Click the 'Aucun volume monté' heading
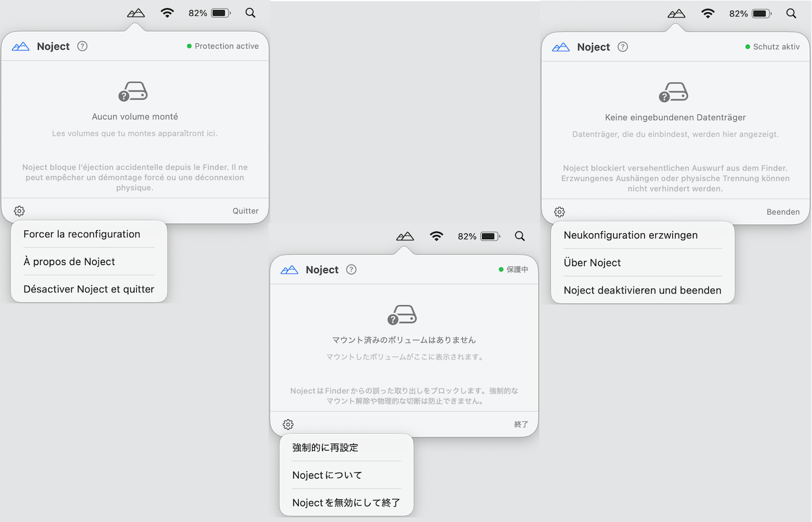Image resolution: width=812 pixels, height=522 pixels. [x=135, y=117]
